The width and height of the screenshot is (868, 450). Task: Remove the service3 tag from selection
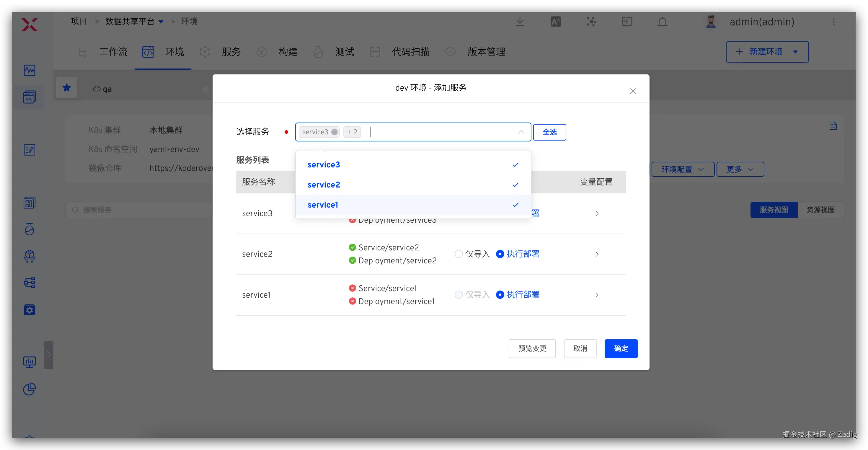334,132
